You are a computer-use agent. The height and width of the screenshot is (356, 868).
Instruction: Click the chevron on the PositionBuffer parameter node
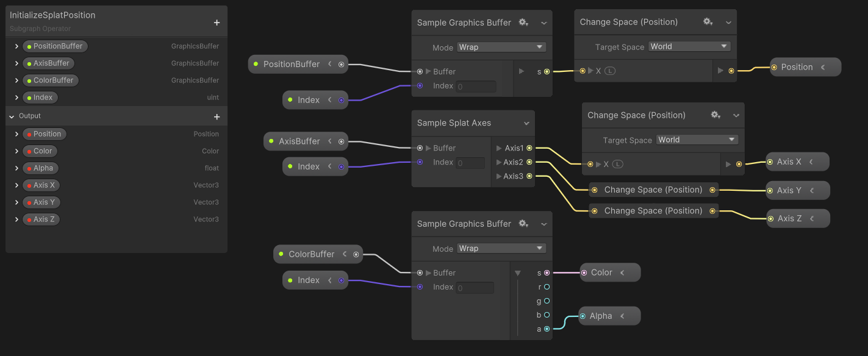[329, 63]
